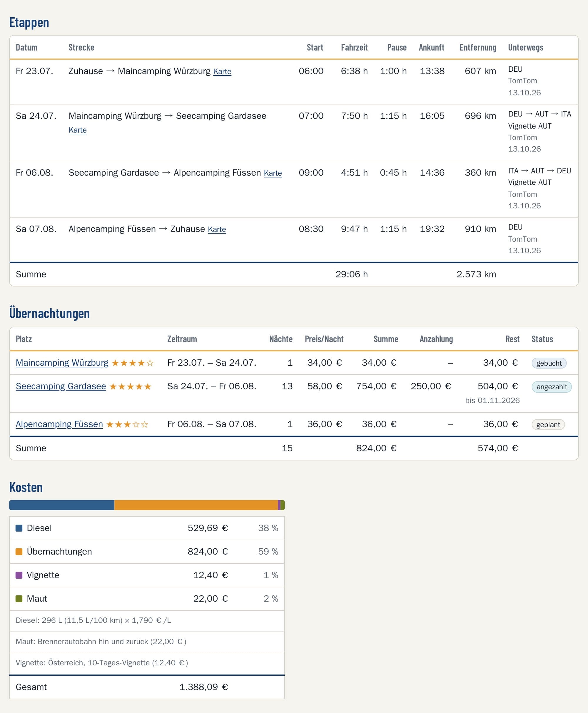Viewport: 588px width, 713px height.
Task: Click the 'Zeitraum' column header
Action: click(182, 339)
